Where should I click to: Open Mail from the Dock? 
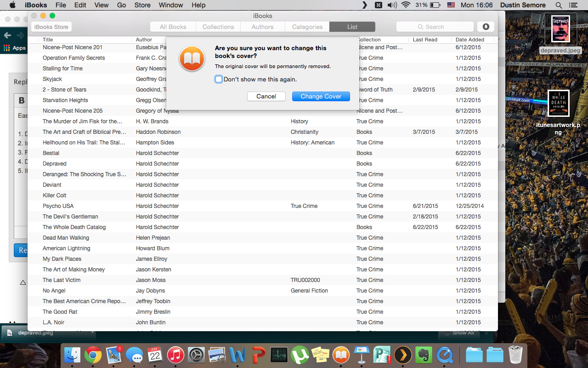pos(113,355)
